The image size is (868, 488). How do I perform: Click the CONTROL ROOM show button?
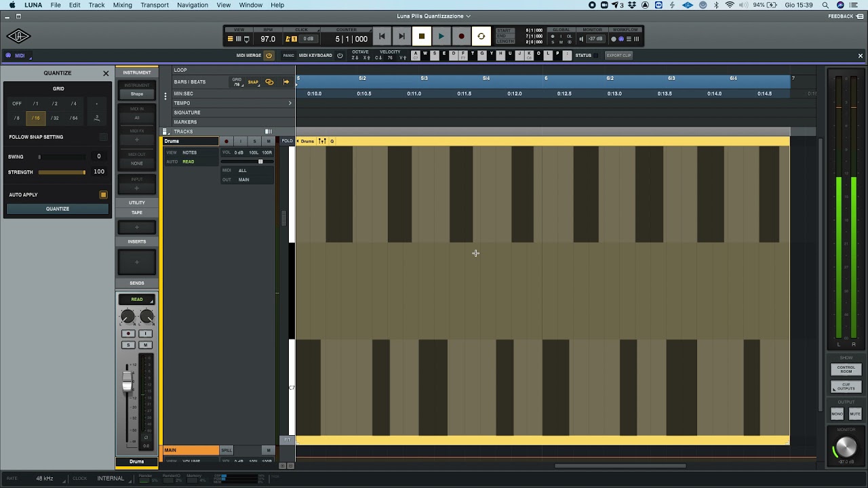[846, 369]
